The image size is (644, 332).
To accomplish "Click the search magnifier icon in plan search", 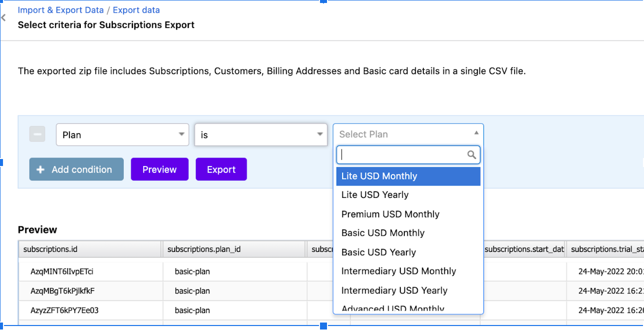I will pos(471,155).
